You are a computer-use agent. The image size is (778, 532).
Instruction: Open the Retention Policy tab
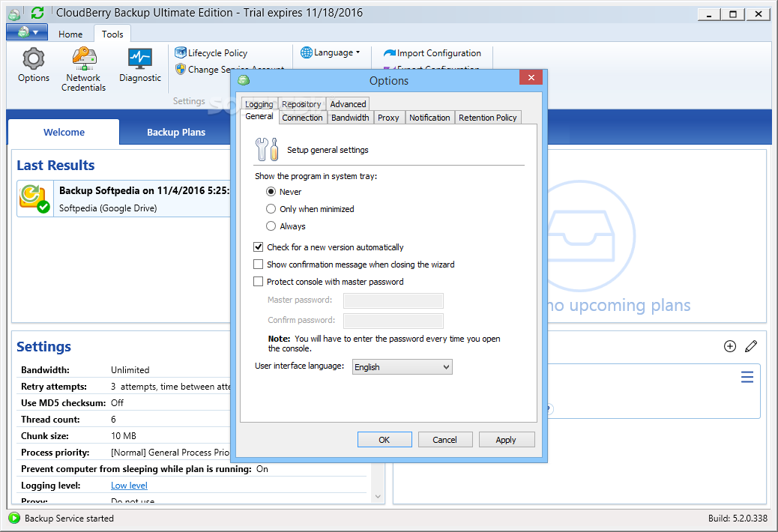tap(488, 118)
